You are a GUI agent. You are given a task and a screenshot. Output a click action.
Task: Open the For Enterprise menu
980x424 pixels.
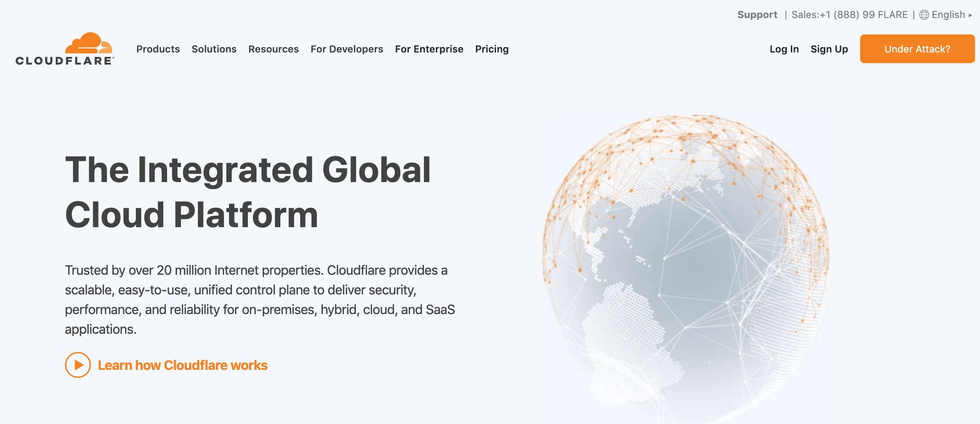point(429,49)
